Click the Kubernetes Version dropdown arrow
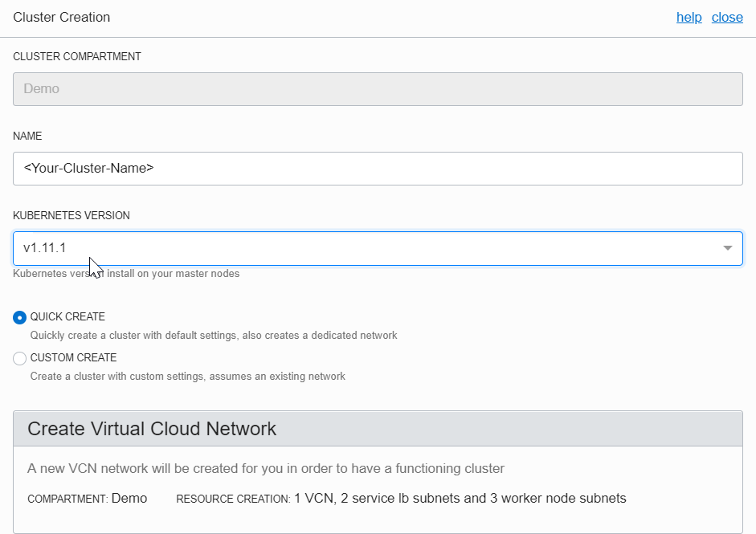 pyautogui.click(x=727, y=248)
